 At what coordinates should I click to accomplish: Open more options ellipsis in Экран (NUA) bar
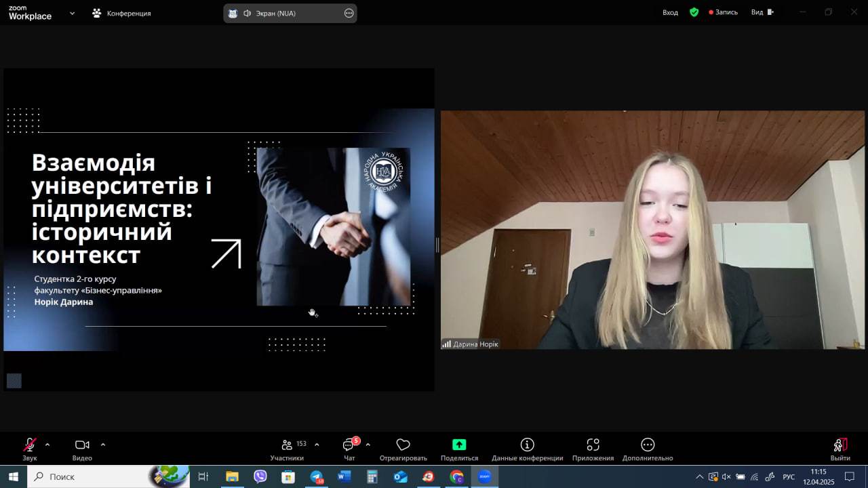tap(349, 13)
